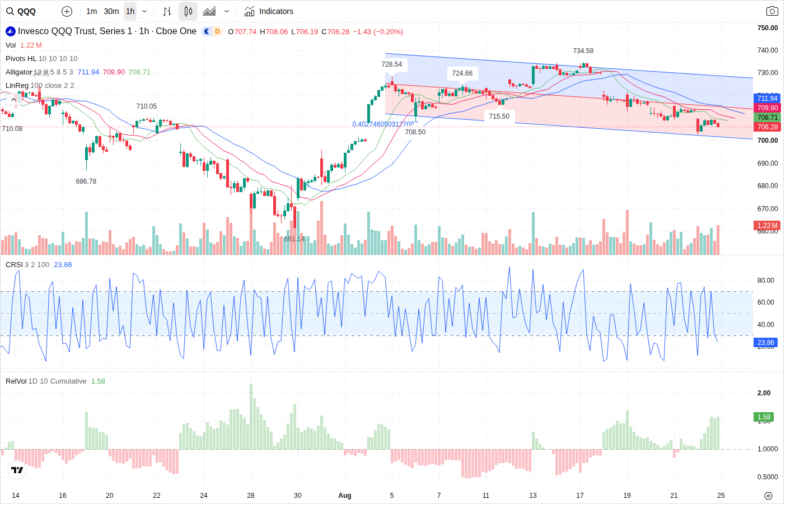Click the 0.5000 RelVol axis label

click(x=767, y=477)
